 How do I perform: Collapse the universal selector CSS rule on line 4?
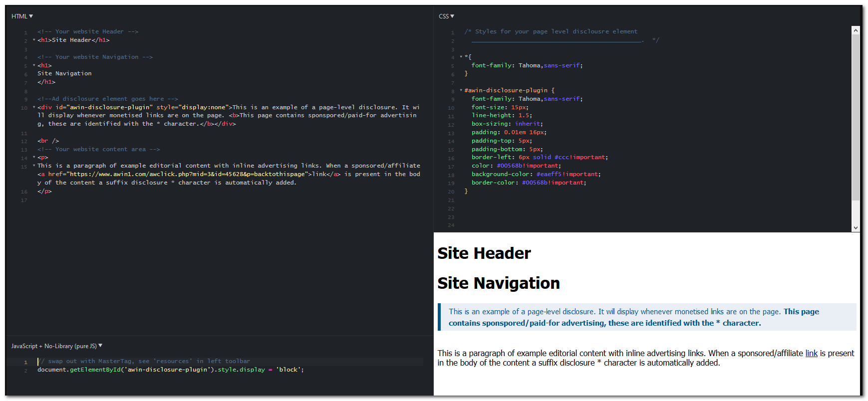coord(461,57)
